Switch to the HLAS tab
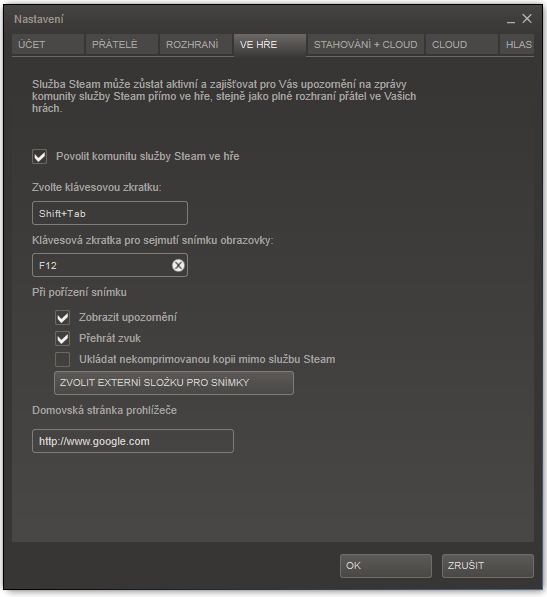Screen dimensions: 547x597 click(517, 45)
